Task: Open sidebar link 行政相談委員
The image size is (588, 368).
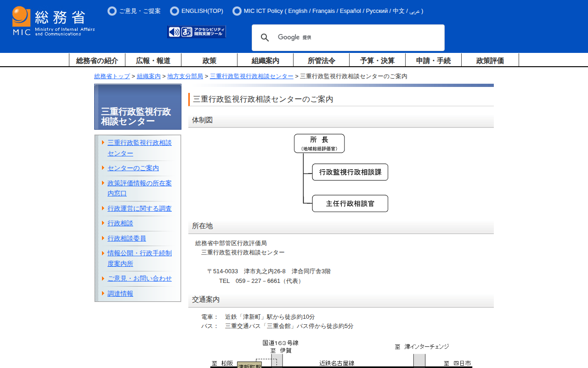Action: tap(127, 238)
